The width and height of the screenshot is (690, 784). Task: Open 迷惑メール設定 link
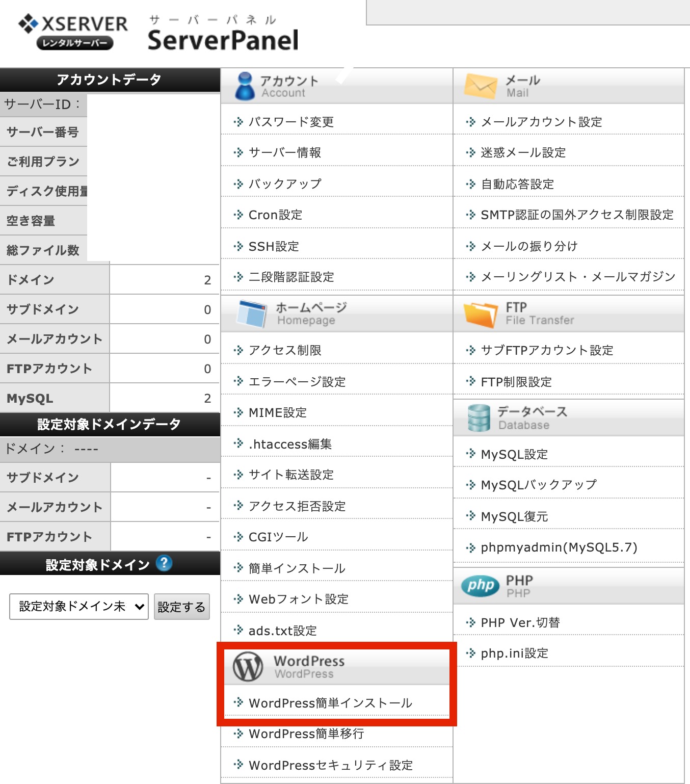[523, 152]
